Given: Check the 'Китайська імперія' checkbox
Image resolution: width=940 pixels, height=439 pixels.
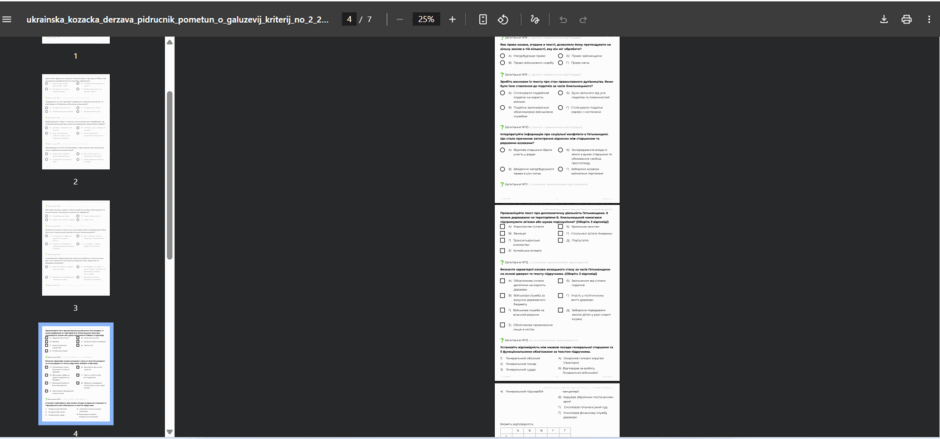Looking at the screenshot, I should [502, 251].
